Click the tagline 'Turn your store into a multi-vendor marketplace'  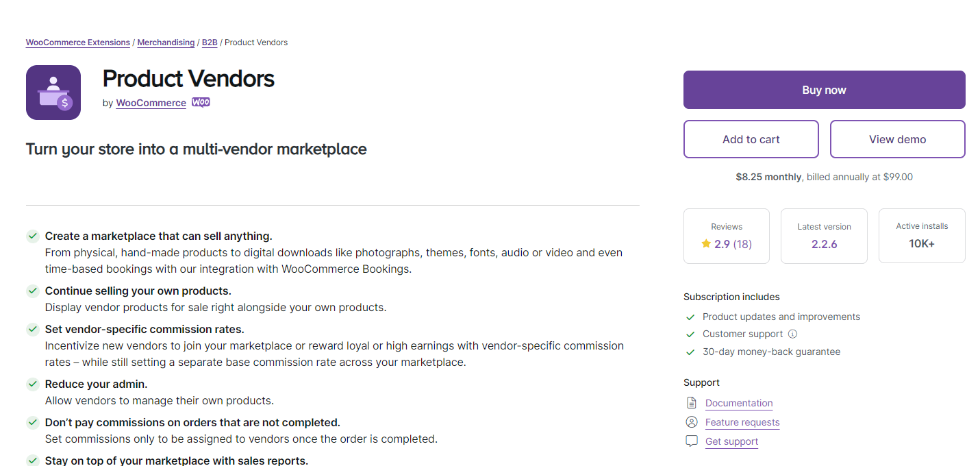(197, 149)
